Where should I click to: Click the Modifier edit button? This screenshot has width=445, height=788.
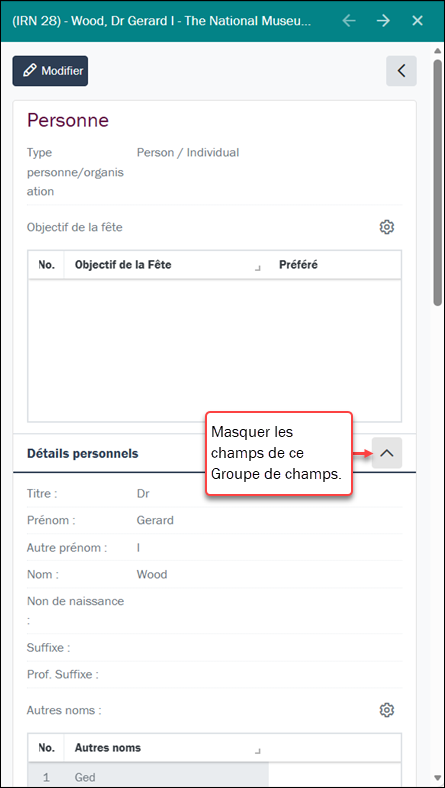50,71
